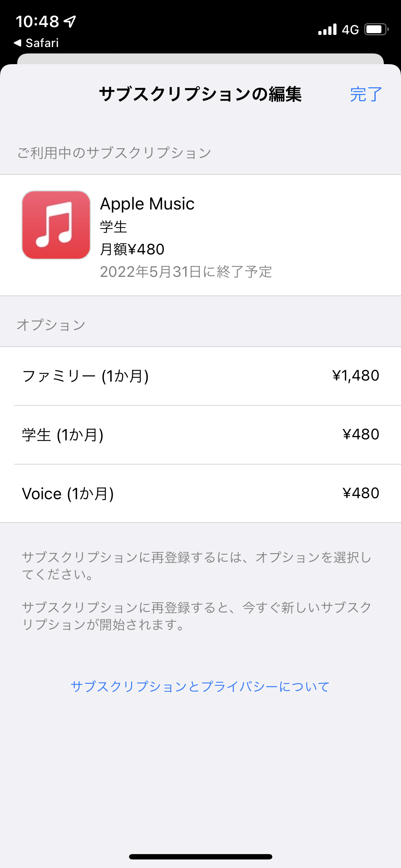The height and width of the screenshot is (868, 401).
Task: Open サブスクリプションとプライバシーについて link
Action: click(200, 687)
